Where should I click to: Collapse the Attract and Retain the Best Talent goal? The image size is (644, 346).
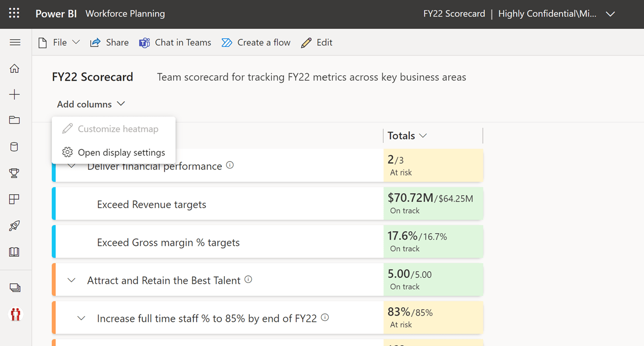click(71, 279)
